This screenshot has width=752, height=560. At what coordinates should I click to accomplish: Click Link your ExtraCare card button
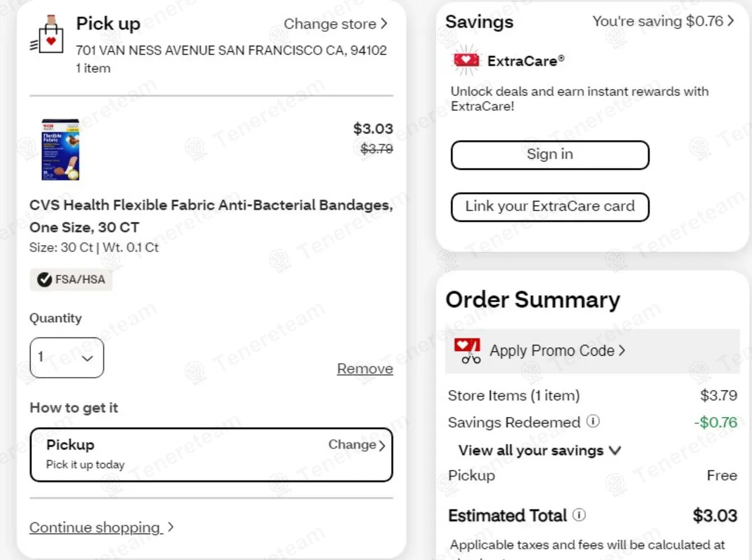coord(550,207)
